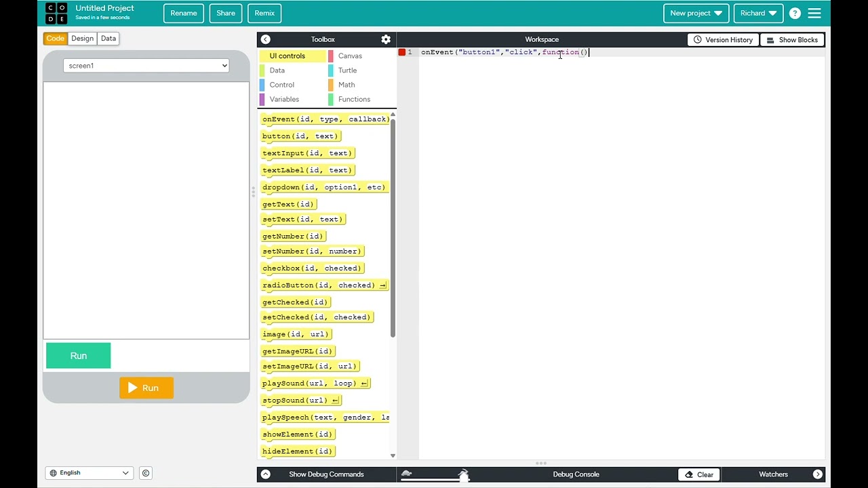The width and height of the screenshot is (868, 488).
Task: Select the setChecked(id, checked) block
Action: 317,317
